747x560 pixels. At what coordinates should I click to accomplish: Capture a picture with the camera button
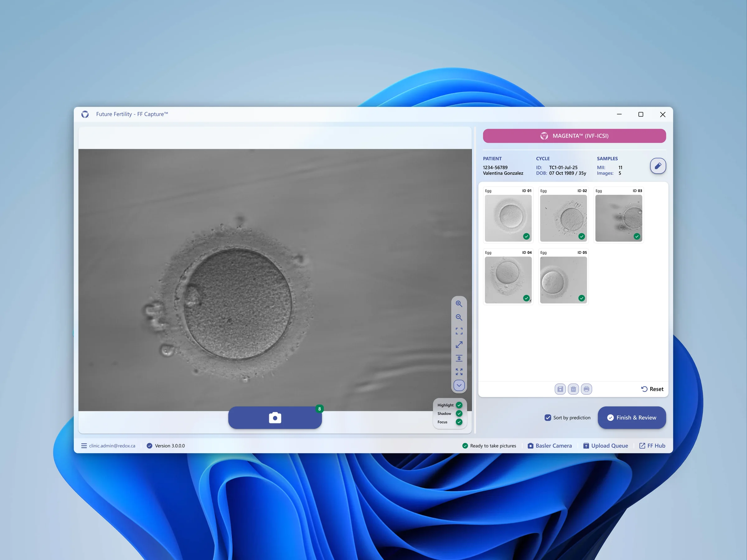pos(275,418)
